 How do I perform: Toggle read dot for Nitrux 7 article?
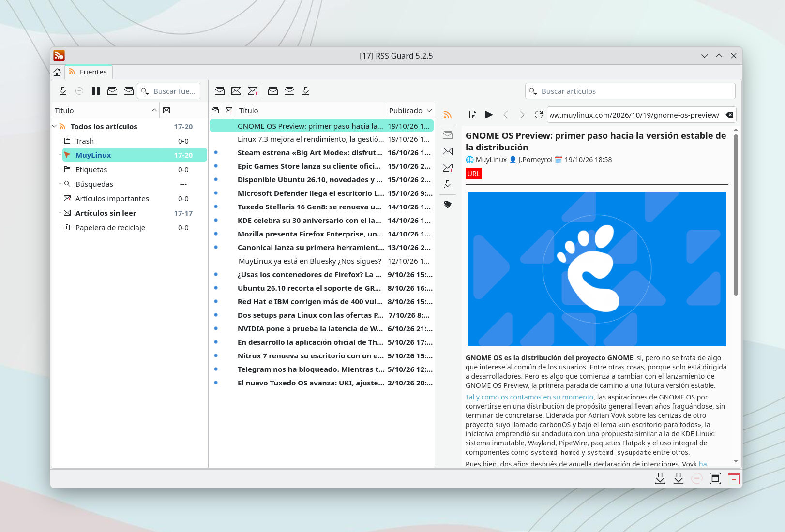point(216,355)
